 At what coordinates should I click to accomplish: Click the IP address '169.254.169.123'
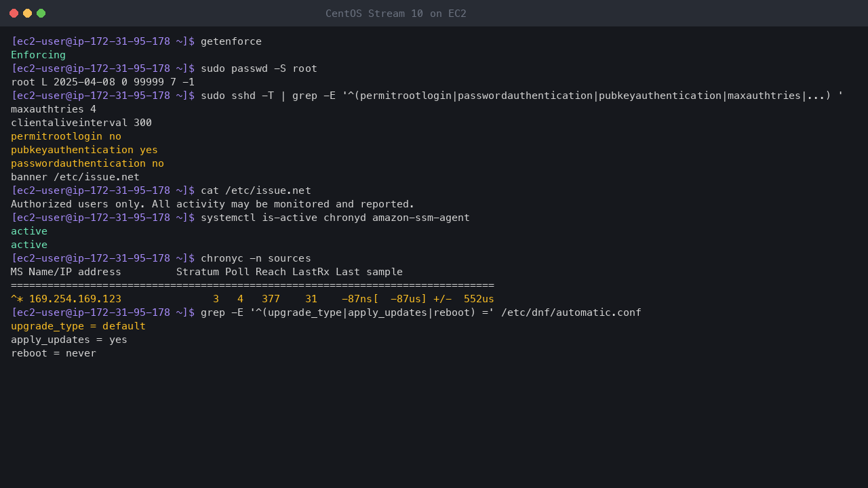(x=75, y=299)
